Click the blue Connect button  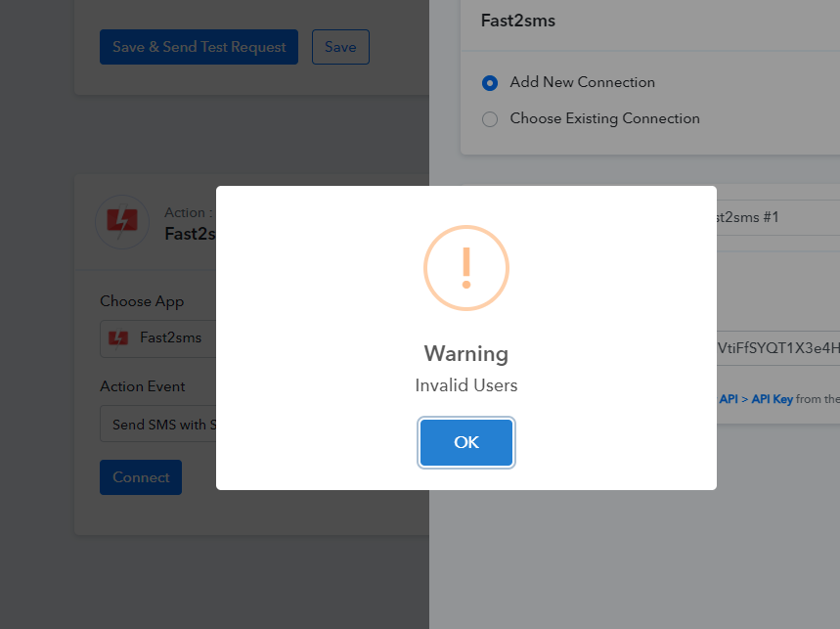click(141, 476)
